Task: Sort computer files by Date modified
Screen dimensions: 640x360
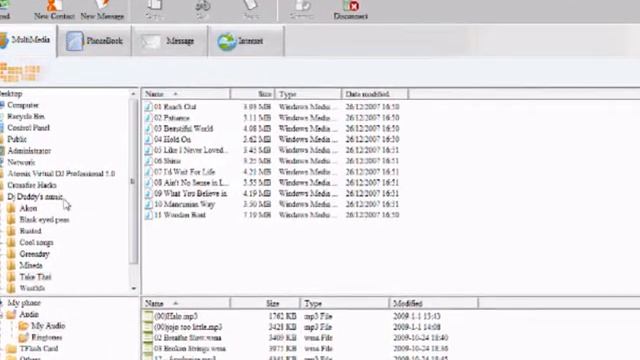Action: tap(375, 94)
